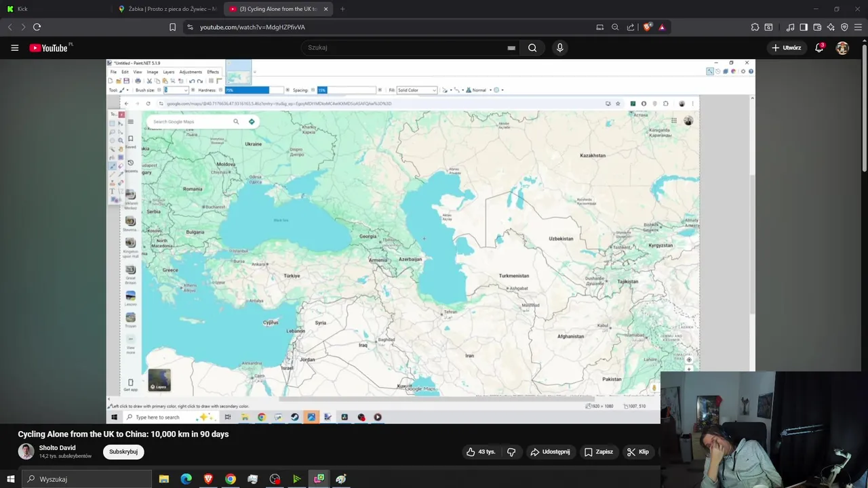Start voice search with the microphone icon
This screenshot has width=868, height=488.
[559, 47]
